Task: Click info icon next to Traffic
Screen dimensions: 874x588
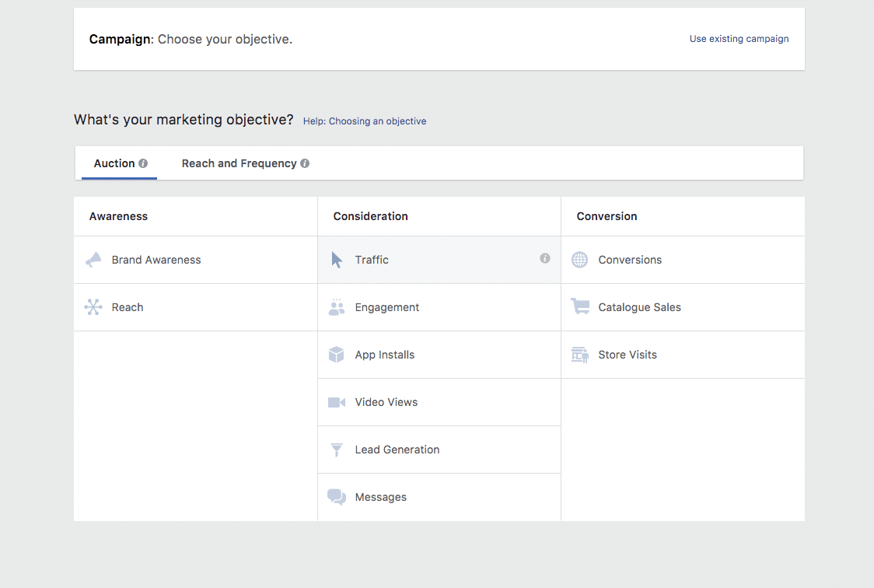Action: coord(545,258)
